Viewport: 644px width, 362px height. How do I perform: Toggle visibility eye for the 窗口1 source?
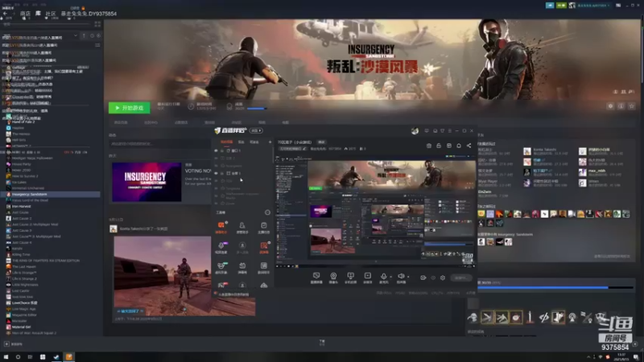coord(216,150)
